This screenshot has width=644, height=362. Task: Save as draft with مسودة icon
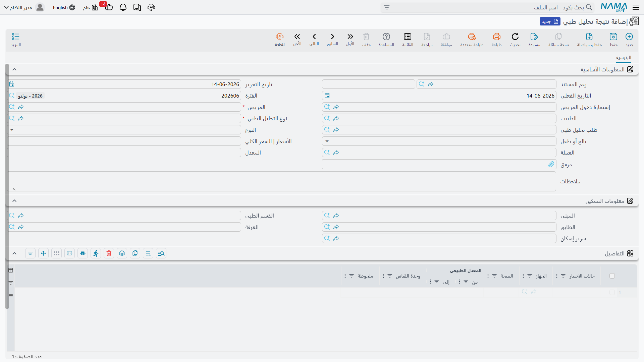pos(534,40)
